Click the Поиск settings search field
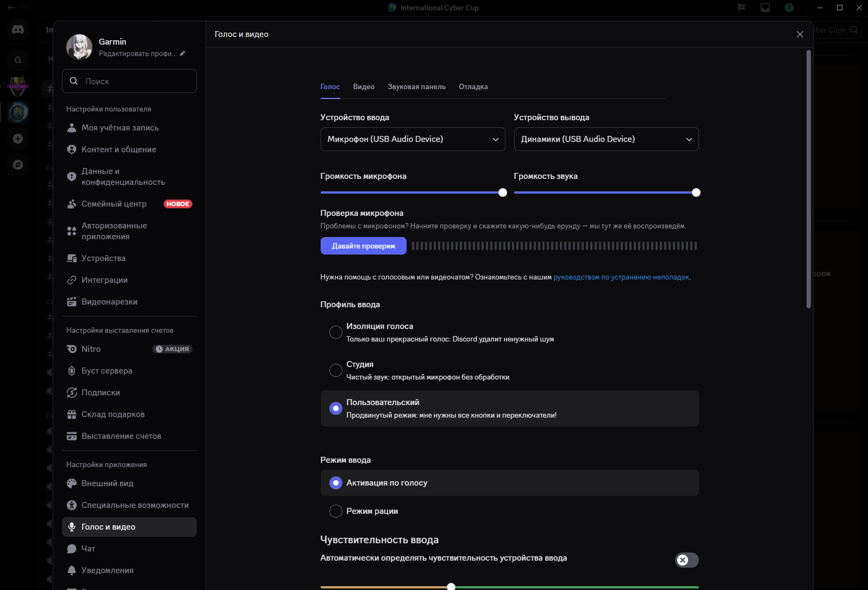The height and width of the screenshot is (590, 868). (x=129, y=81)
